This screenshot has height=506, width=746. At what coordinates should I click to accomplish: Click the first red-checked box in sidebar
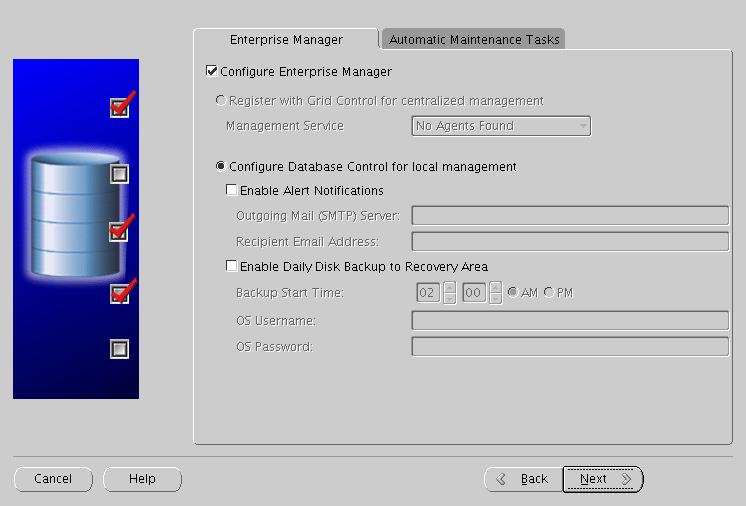click(x=119, y=107)
